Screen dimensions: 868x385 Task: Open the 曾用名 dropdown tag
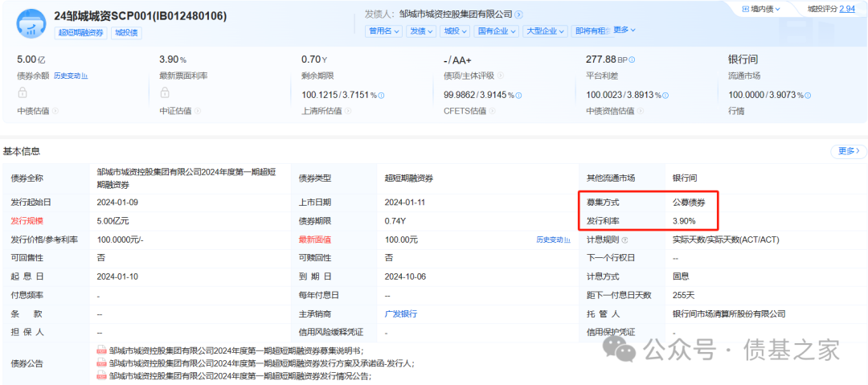[x=384, y=31]
